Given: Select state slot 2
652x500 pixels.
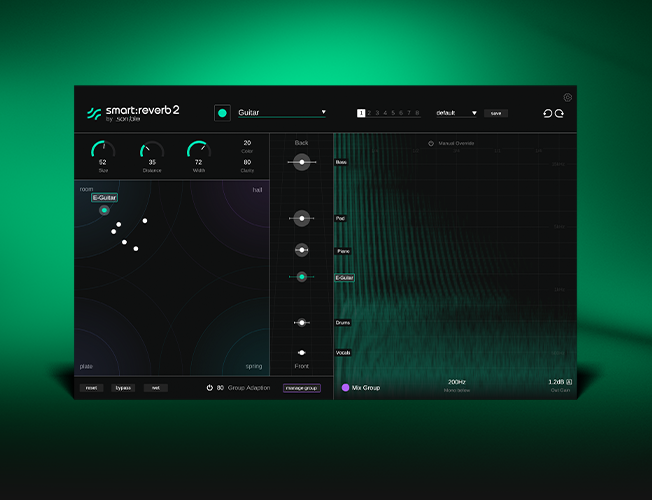Looking at the screenshot, I should pyautogui.click(x=369, y=113).
